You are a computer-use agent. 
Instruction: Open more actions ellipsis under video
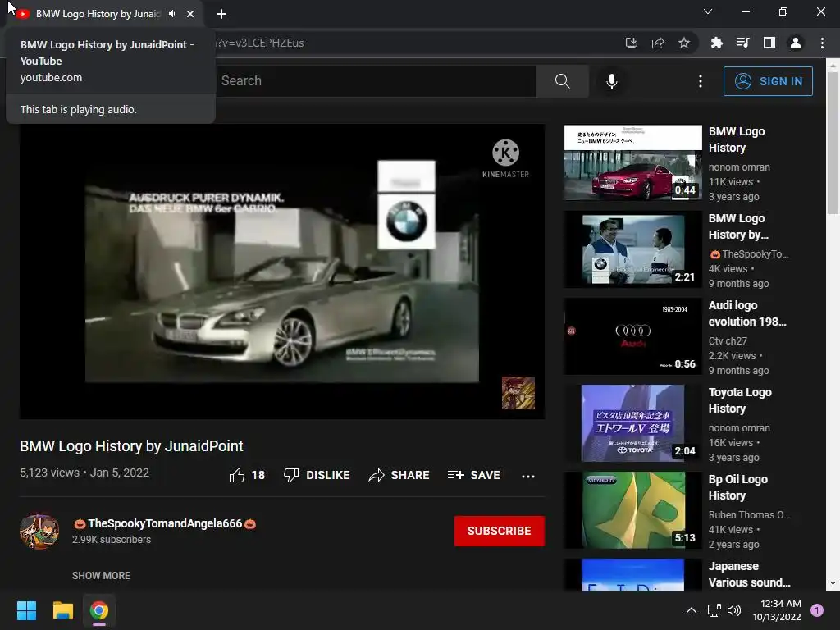tap(528, 476)
